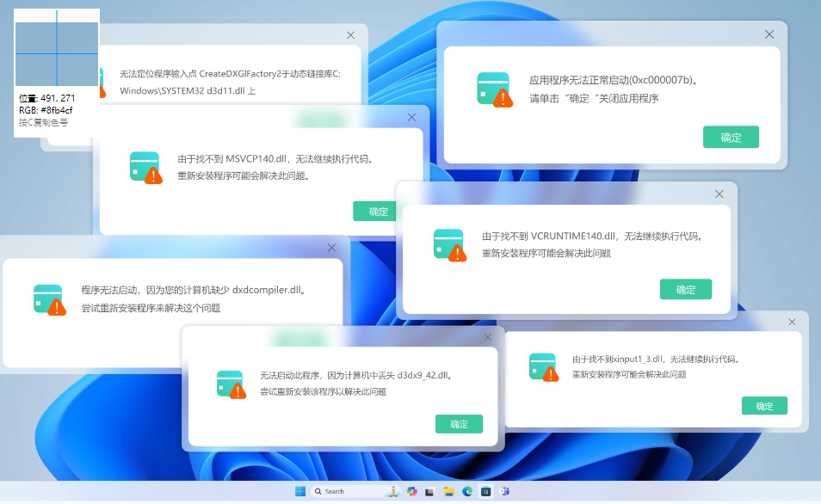Viewport: 821px width, 504px height.
Task: Click '重新安装程序可能会解决此问题' in the xinput1_3 dialog
Action: click(629, 375)
